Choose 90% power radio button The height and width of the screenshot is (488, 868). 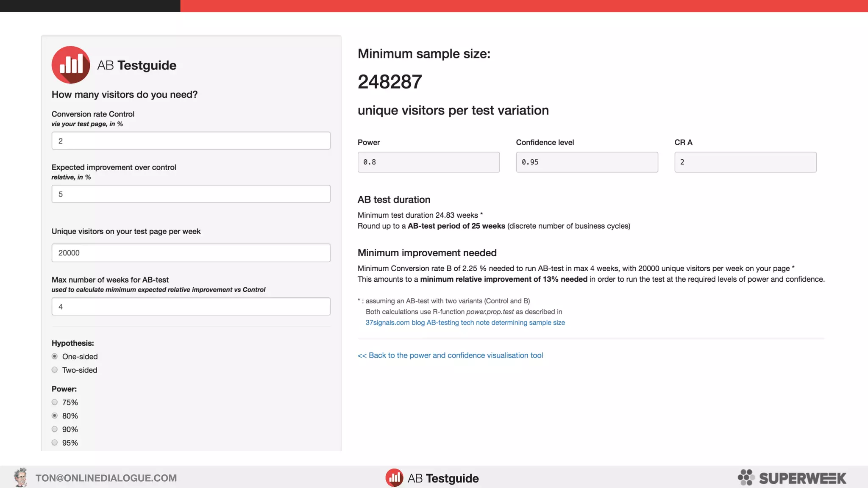[55, 429]
